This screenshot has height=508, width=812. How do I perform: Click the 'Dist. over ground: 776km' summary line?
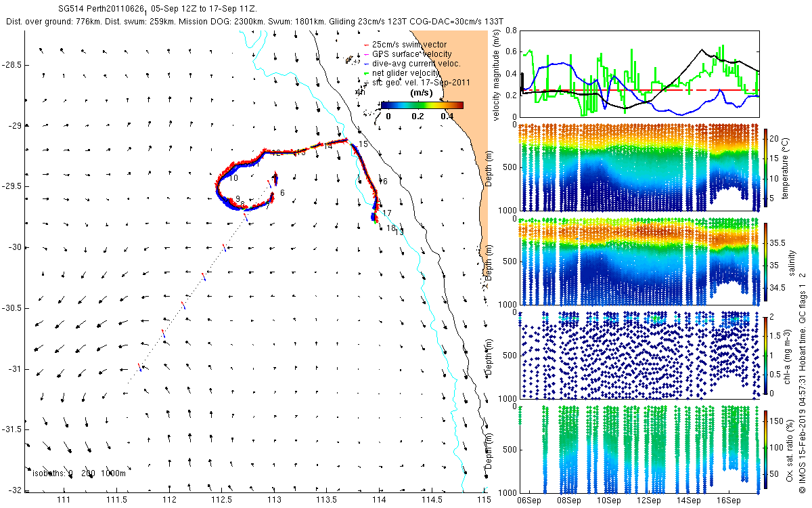[x=255, y=22]
